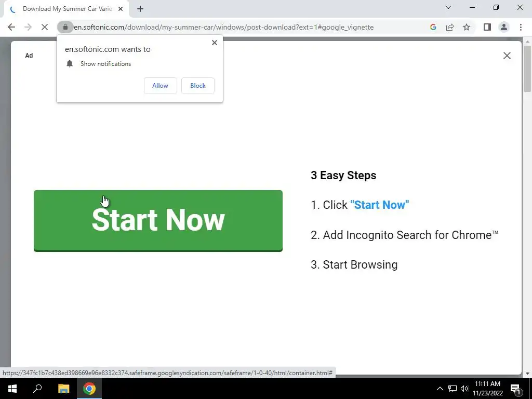Viewport: 532px width, 399px height.
Task: Open the Windows Start menu
Action: tap(12, 389)
